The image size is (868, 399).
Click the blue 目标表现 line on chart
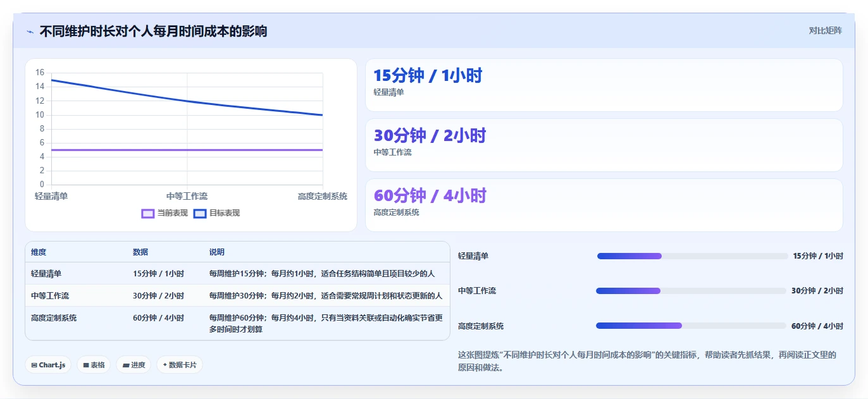tap(187, 101)
